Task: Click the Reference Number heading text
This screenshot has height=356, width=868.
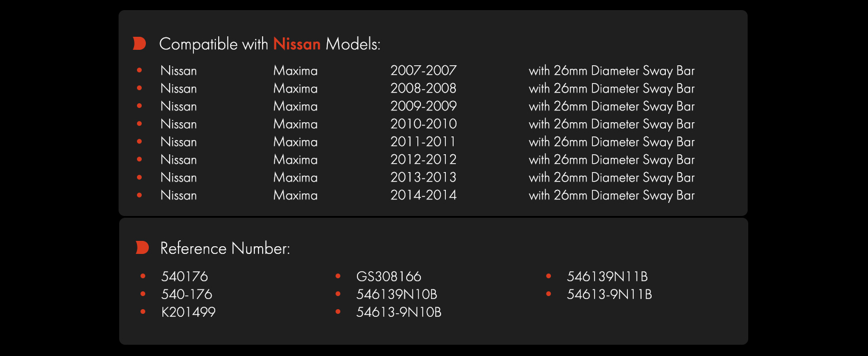Action: pos(225,248)
